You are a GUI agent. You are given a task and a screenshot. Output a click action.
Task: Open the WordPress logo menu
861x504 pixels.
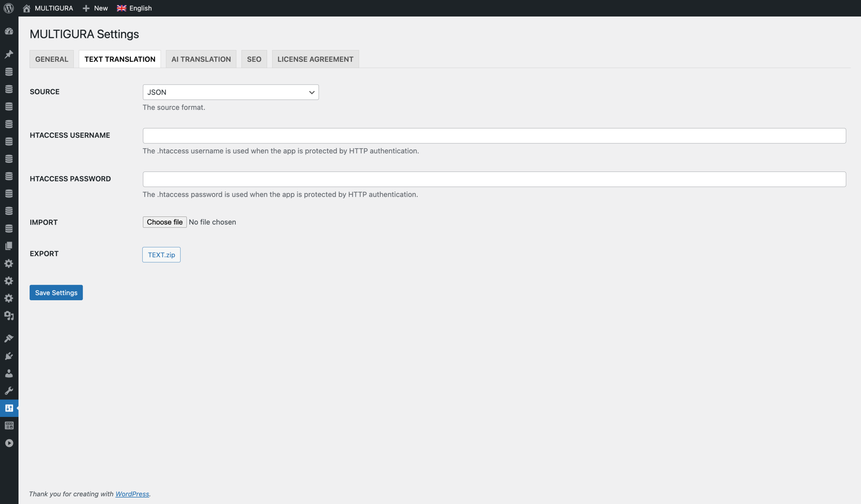pyautogui.click(x=9, y=8)
